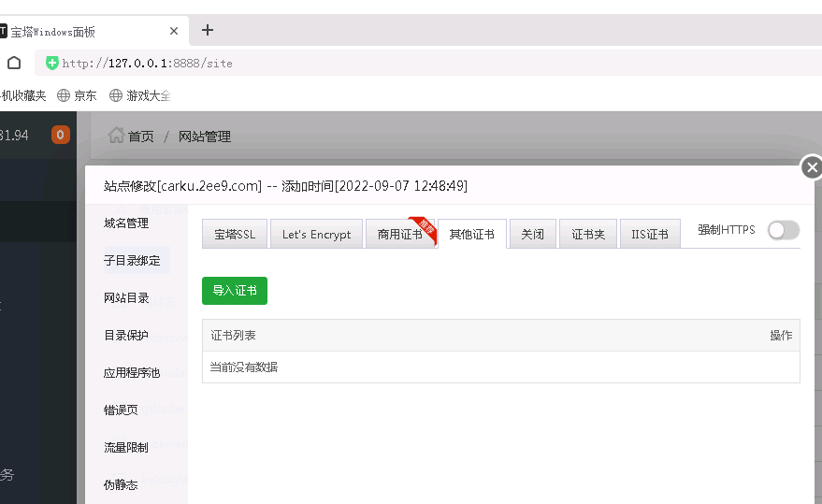822x504 pixels.
Task: Select the 商用证书 tab
Action: click(399, 235)
